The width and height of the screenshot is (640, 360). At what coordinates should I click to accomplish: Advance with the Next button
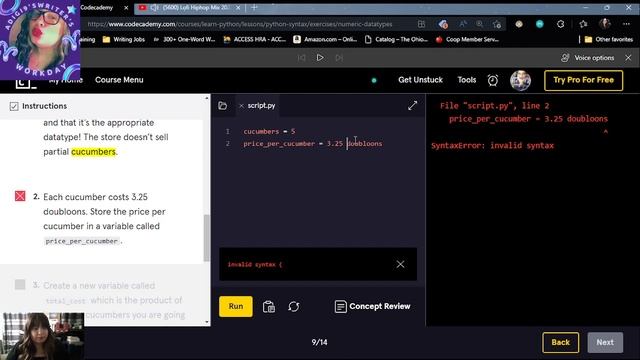(x=605, y=342)
